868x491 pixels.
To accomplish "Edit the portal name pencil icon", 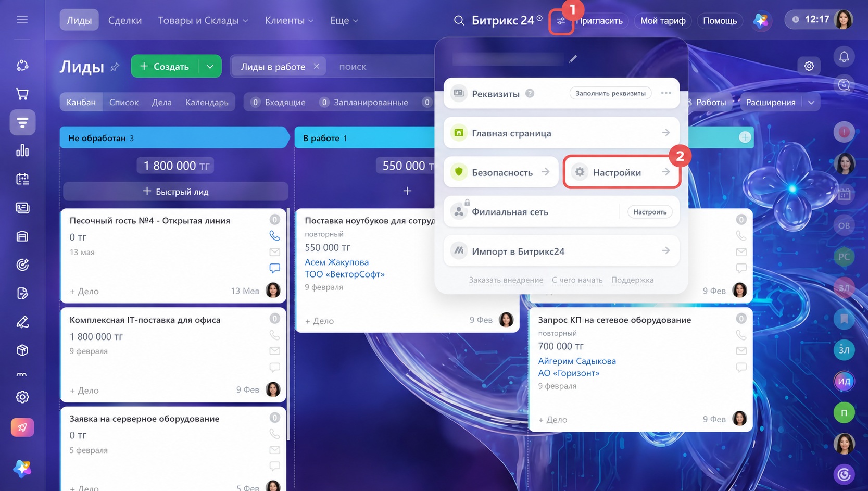I will click(x=573, y=59).
